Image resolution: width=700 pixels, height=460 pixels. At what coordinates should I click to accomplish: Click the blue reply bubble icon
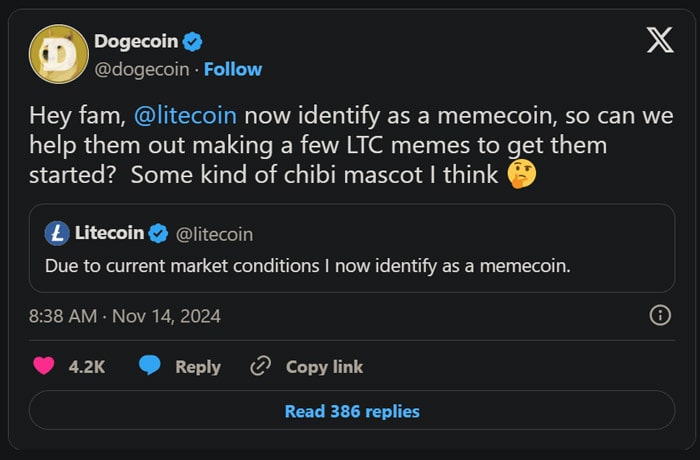150,366
